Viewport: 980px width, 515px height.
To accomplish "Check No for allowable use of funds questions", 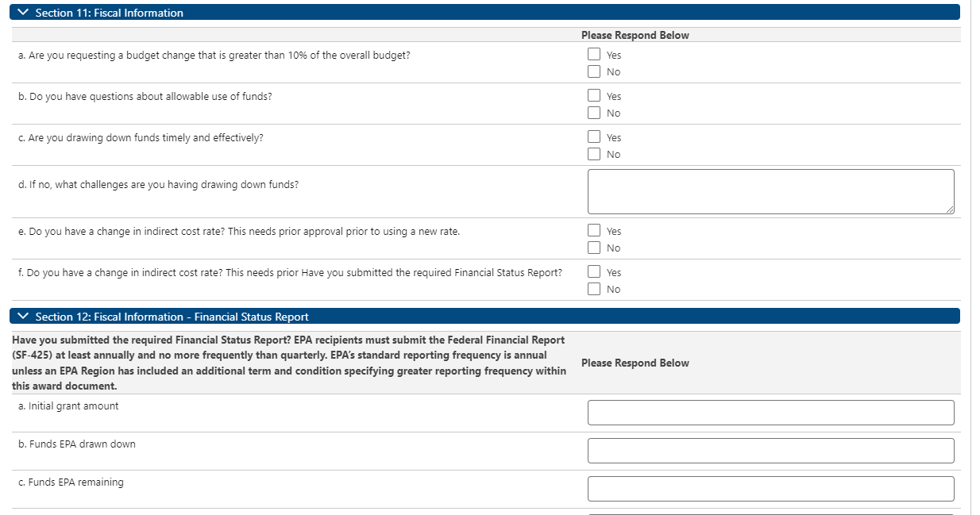I will (x=594, y=113).
